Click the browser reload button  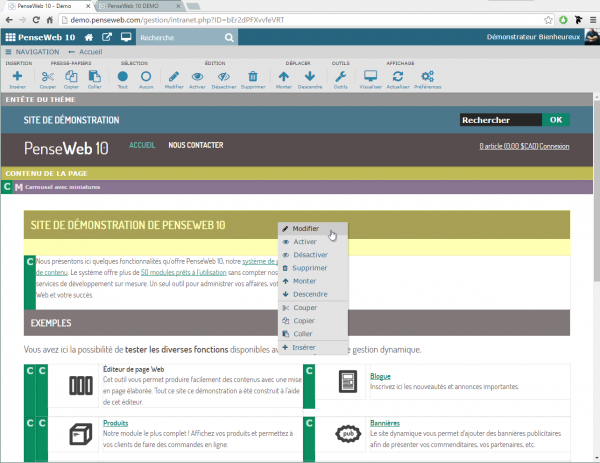tap(36, 20)
